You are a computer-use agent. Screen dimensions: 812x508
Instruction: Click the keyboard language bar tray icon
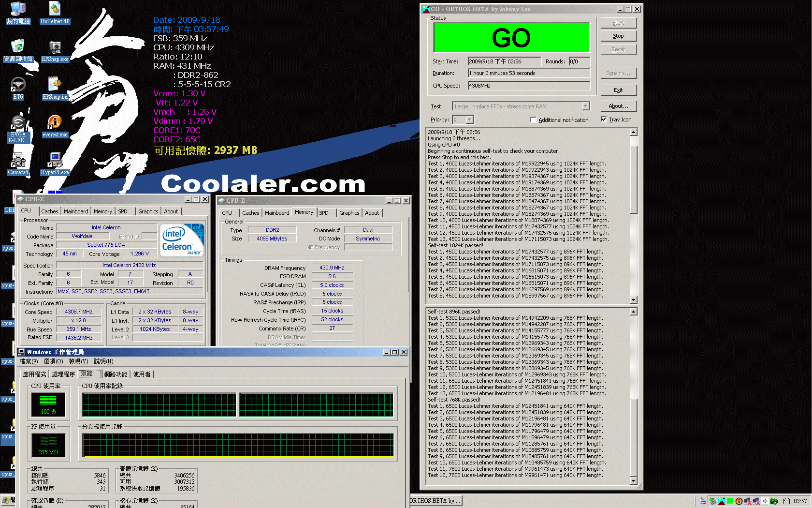click(x=703, y=501)
